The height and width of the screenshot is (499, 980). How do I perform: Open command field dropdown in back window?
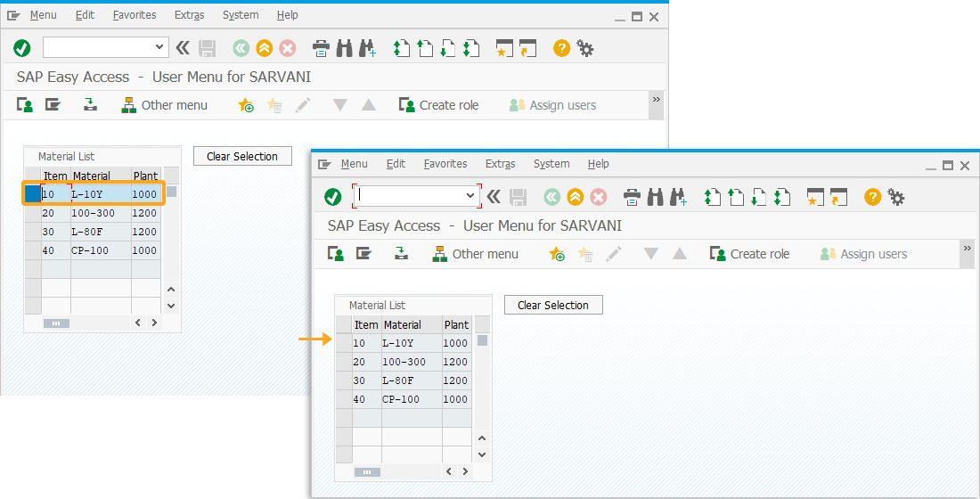click(159, 47)
